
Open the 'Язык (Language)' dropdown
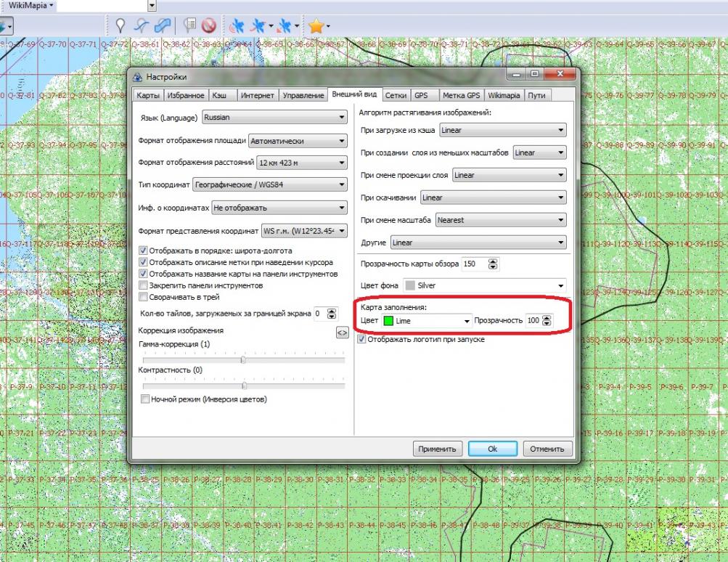274,118
